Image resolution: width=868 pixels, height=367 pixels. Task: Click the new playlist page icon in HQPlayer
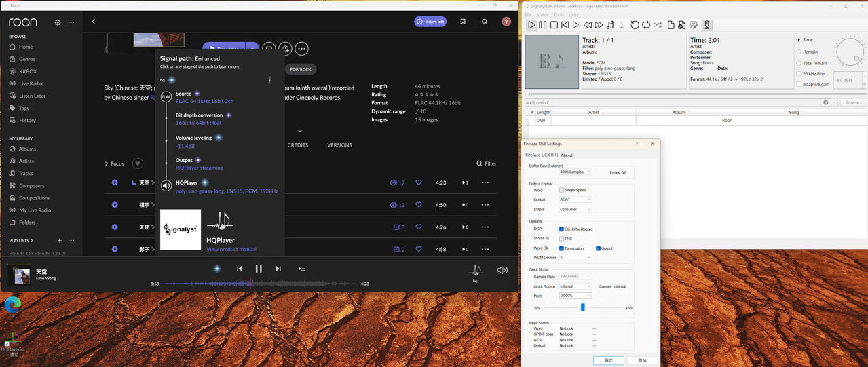[671, 25]
